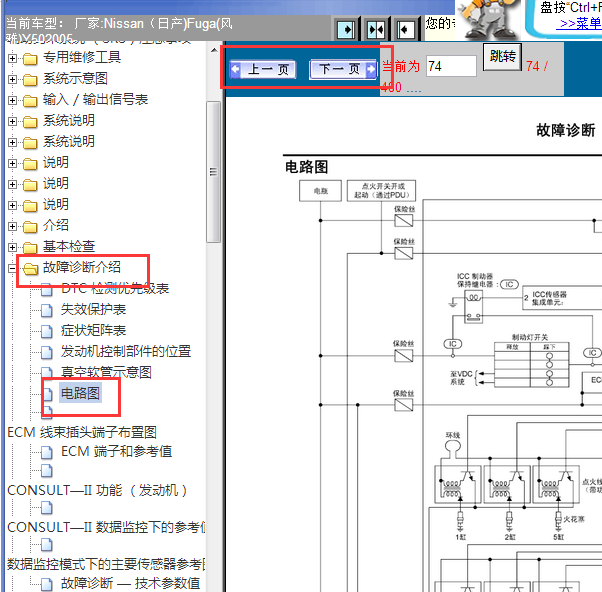Open the 真空软管示意图 page
This screenshot has width=602, height=592.
click(x=106, y=372)
